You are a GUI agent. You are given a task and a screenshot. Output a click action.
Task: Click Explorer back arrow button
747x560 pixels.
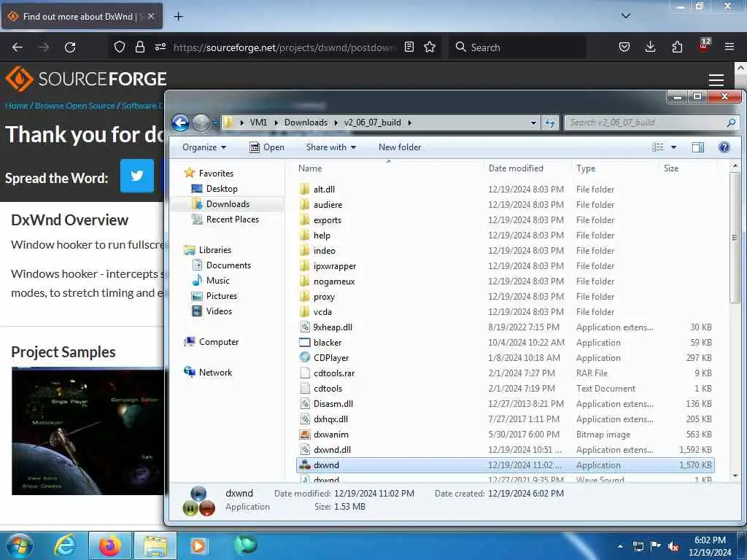[181, 122]
